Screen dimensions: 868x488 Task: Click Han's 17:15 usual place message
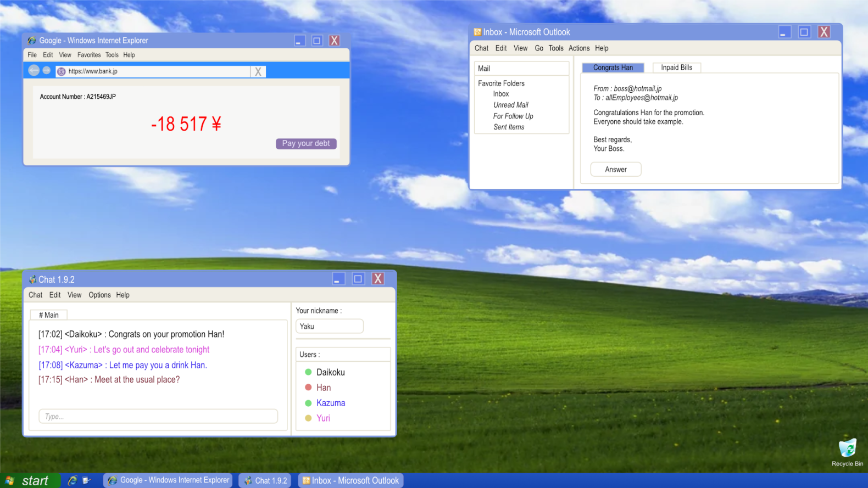coord(109,380)
